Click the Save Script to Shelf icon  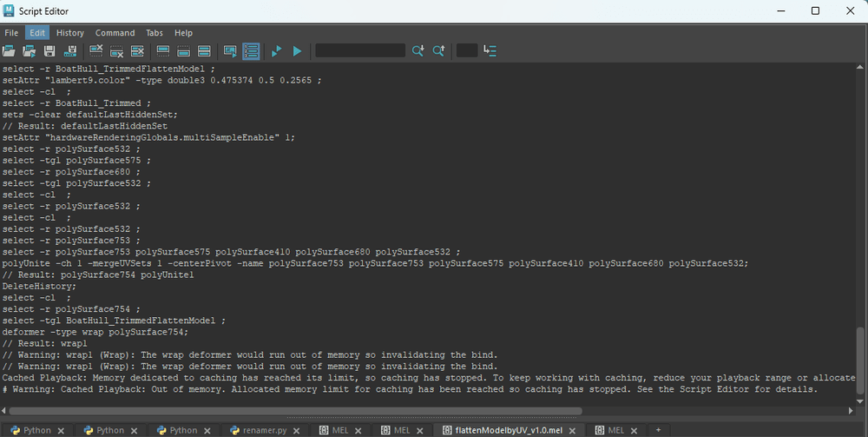coord(70,51)
